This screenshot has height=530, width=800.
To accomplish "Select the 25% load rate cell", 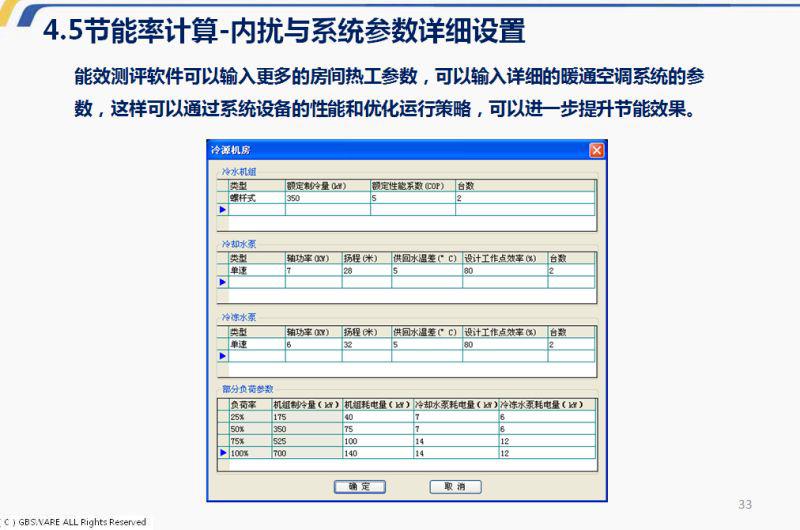I will [x=250, y=417].
